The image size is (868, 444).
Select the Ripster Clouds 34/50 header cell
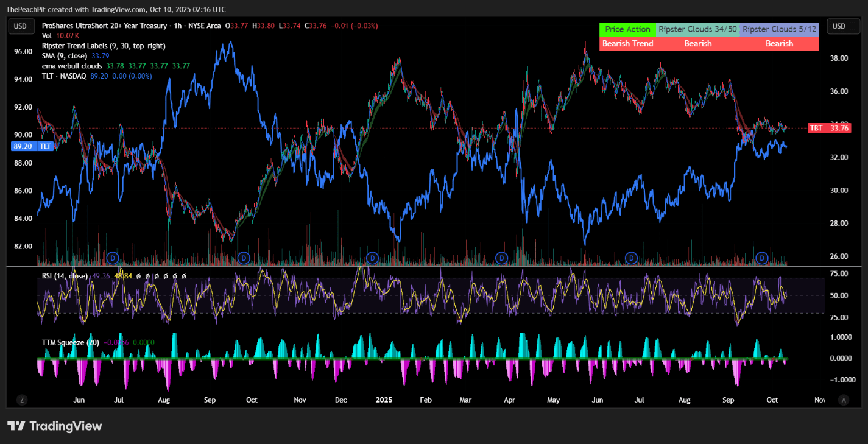pos(698,29)
